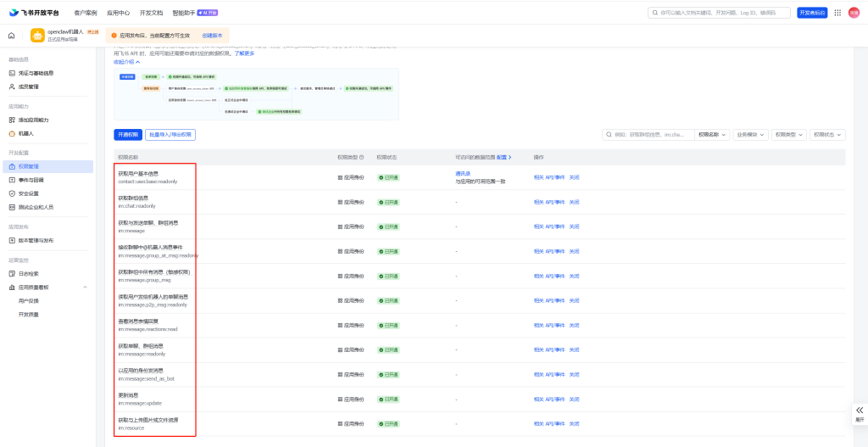The height and width of the screenshot is (447, 868).
Task: Click 关闭 for im:message:update row
Action: pyautogui.click(x=574, y=399)
